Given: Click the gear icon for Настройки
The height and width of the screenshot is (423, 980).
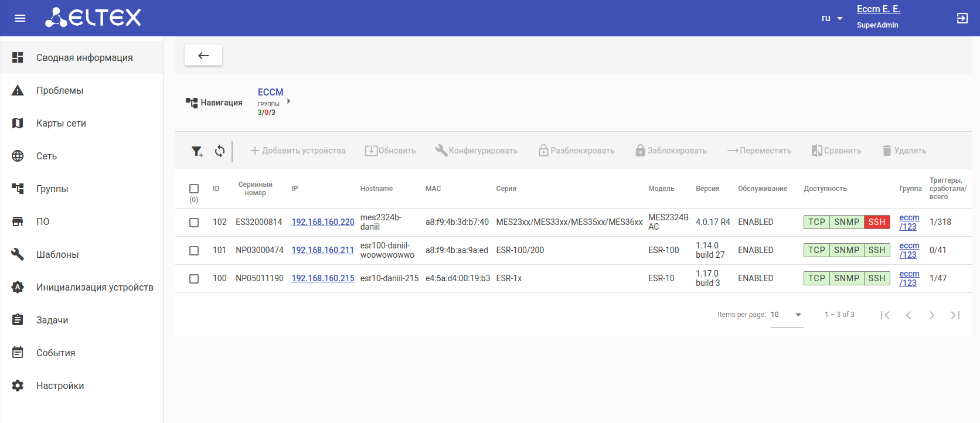Looking at the screenshot, I should [18, 386].
